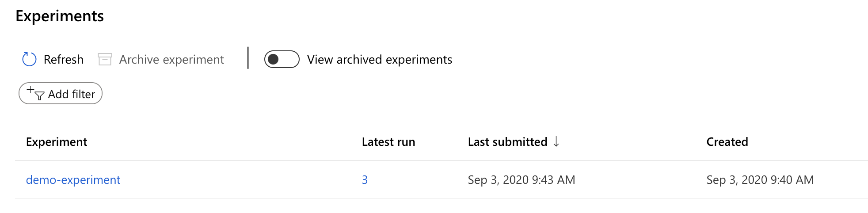
Task: Select the Archive experiment text label
Action: [171, 59]
